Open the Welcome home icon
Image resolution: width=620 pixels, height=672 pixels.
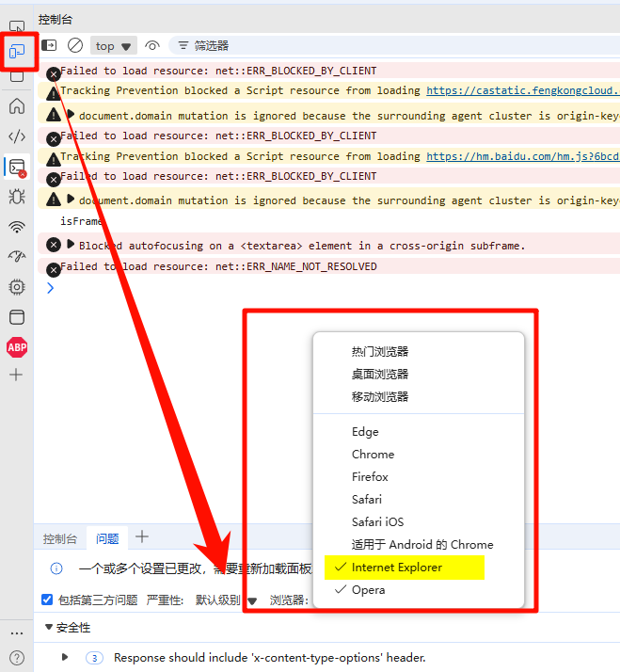pos(17,105)
